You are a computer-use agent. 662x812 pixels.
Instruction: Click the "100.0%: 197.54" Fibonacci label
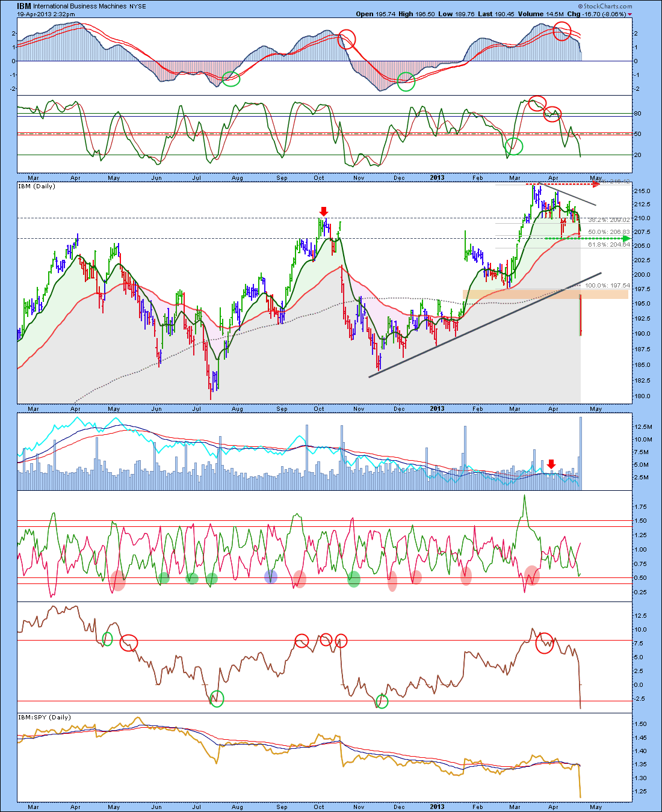[x=608, y=286]
